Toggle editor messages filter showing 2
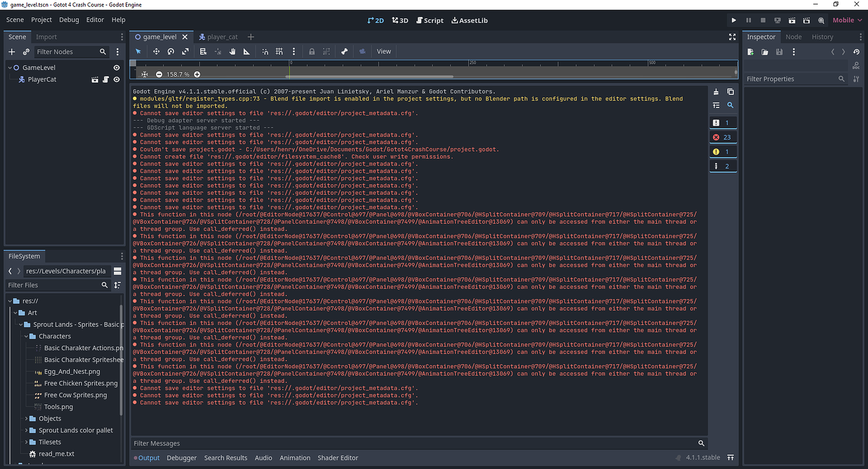This screenshot has height=469, width=868. [723, 166]
